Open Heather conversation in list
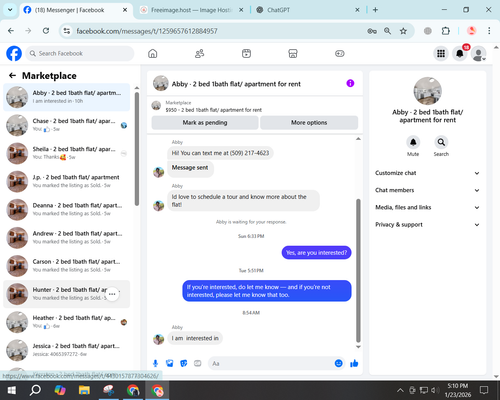Viewport: 500px width, 400px height. 67,322
